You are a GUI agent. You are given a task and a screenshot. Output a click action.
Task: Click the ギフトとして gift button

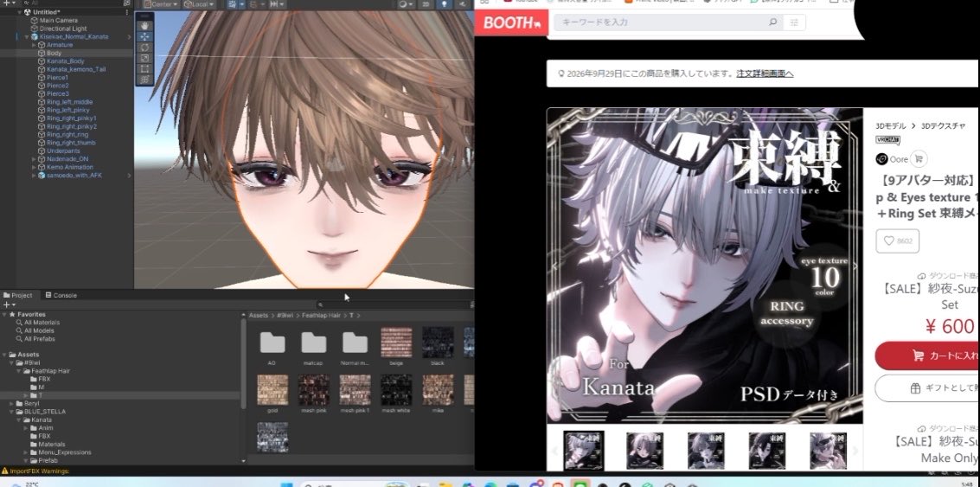coord(927,388)
